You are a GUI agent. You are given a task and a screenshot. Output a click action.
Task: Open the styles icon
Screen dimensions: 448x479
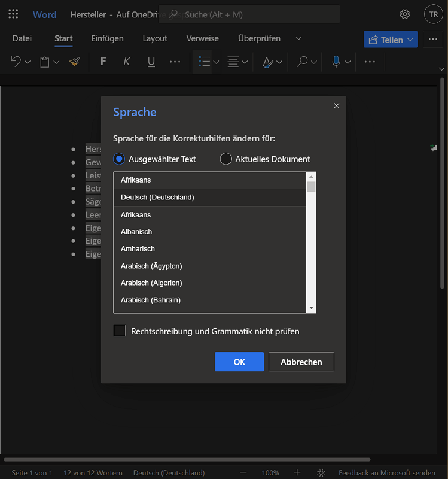point(268,62)
